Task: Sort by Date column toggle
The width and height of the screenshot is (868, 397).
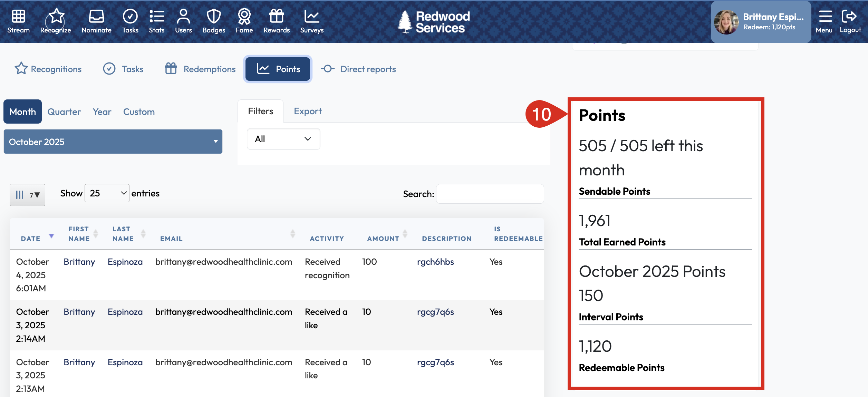Action: [51, 236]
